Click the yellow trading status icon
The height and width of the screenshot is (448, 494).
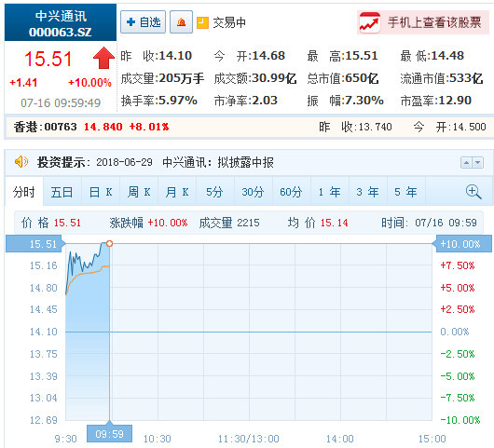point(202,22)
